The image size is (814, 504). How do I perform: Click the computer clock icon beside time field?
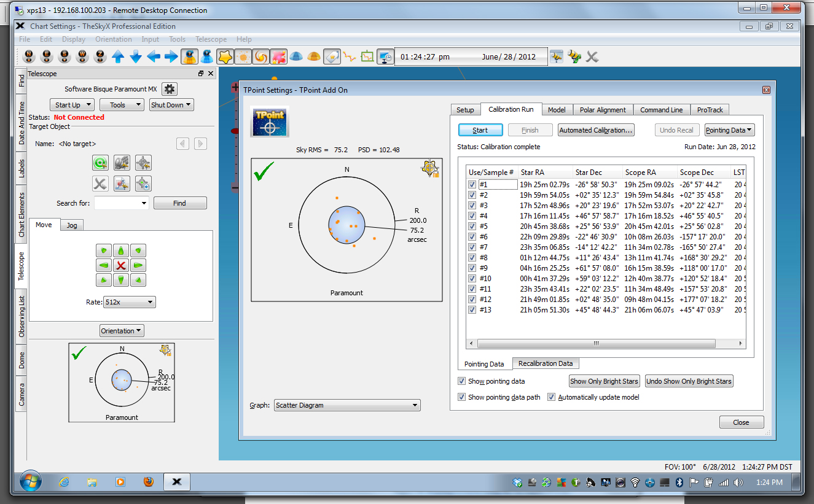click(x=385, y=56)
